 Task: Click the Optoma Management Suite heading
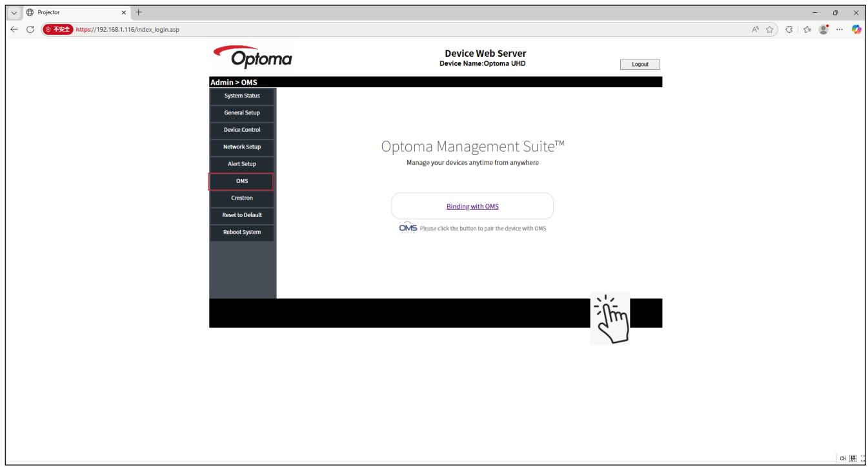pyautogui.click(x=473, y=147)
